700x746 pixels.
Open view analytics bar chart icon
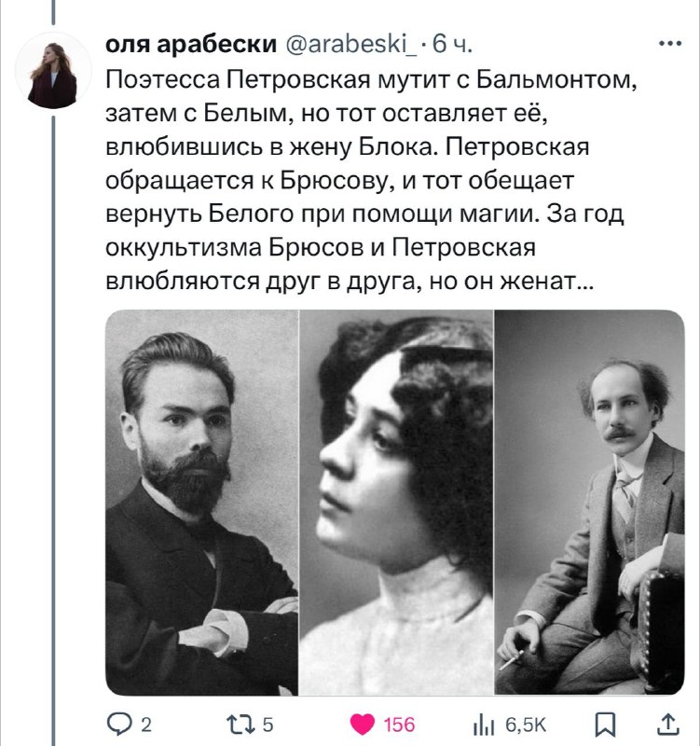tap(485, 725)
